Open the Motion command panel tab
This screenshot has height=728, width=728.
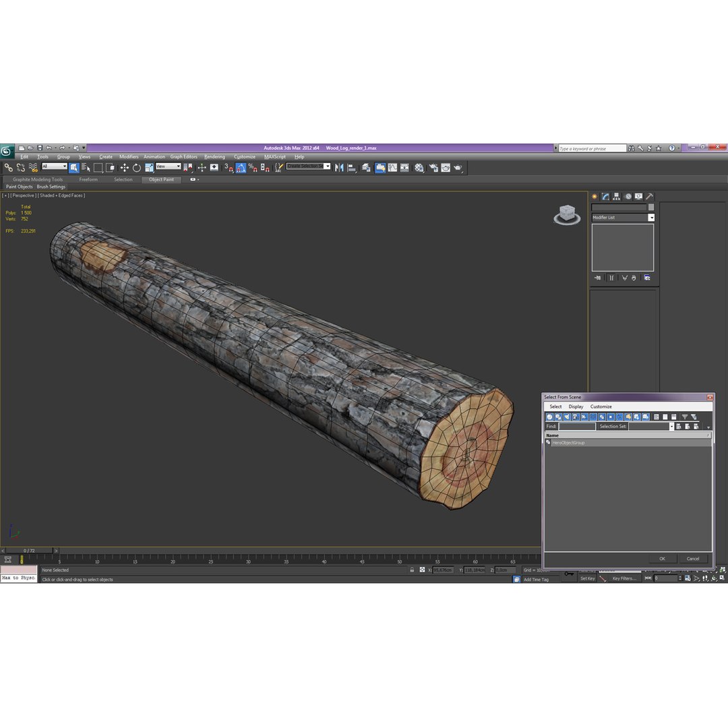click(628, 196)
